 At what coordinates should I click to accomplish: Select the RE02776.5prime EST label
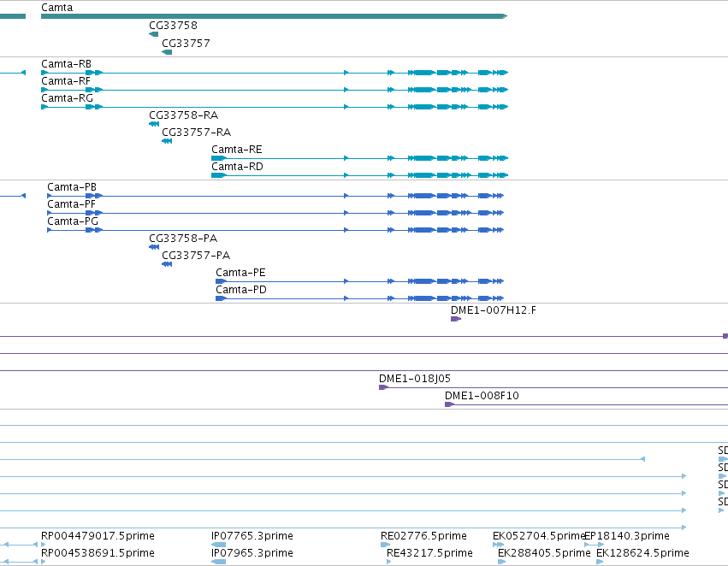pos(423,536)
